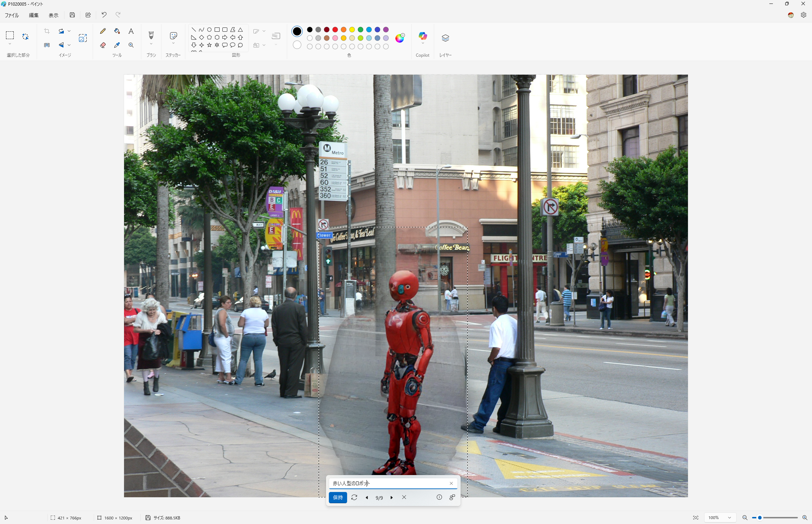Click the Regenerate icon in fill bar
Screen dimensions: 812x524
coord(354,497)
